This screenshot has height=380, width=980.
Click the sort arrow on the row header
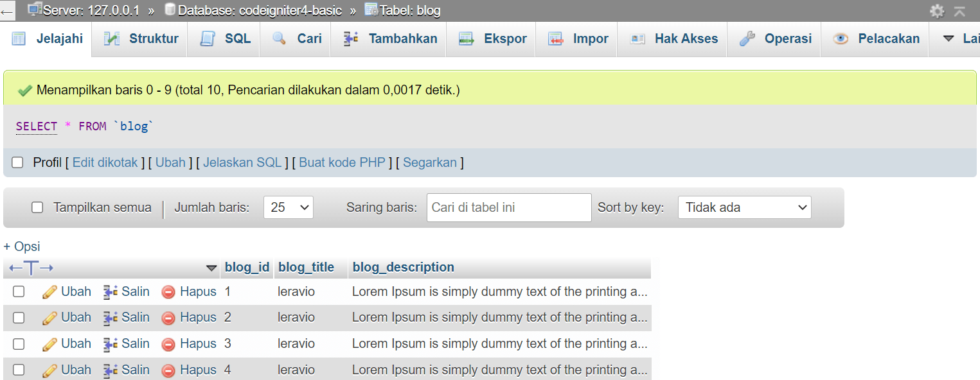(x=212, y=268)
